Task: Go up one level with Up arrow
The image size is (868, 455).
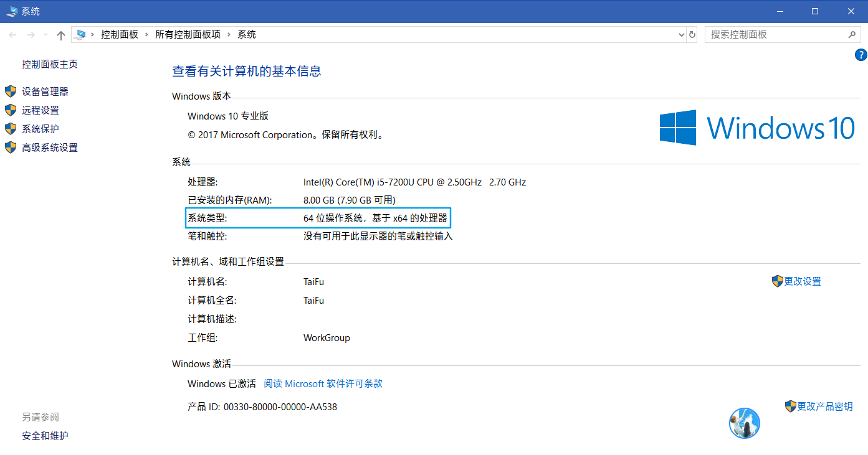Action: point(61,35)
